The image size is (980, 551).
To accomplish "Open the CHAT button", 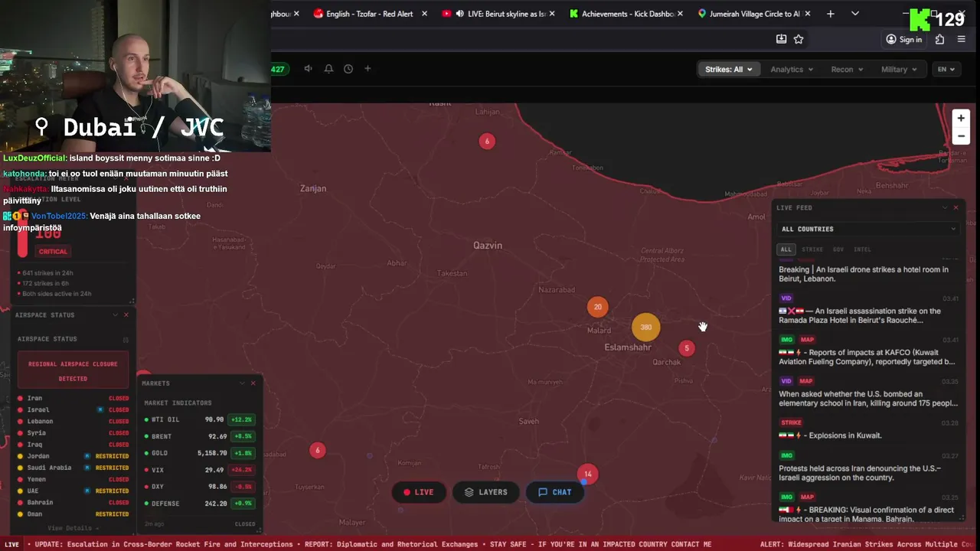I will 555,492.
